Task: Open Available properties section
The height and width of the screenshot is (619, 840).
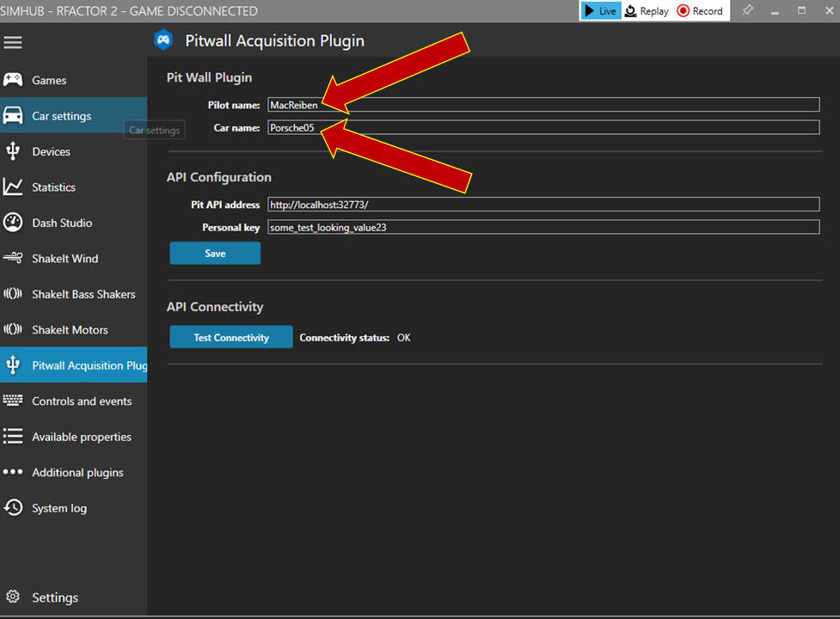Action: point(73,437)
